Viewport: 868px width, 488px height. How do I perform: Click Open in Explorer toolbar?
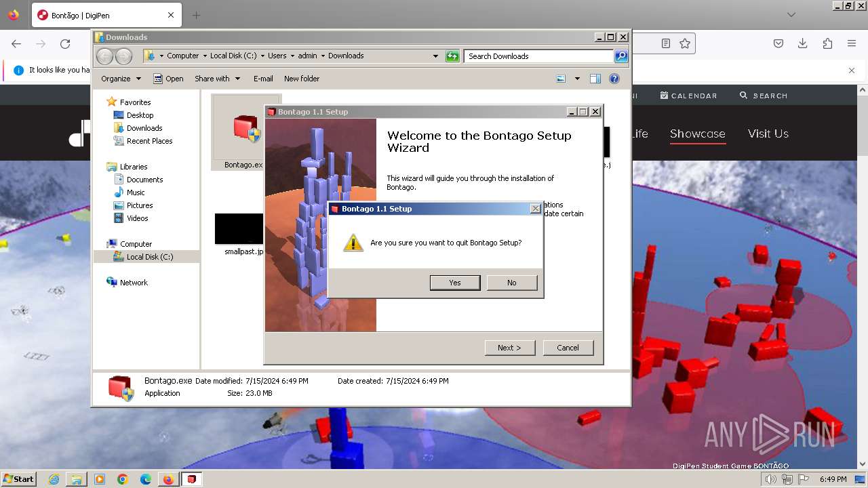pos(168,79)
